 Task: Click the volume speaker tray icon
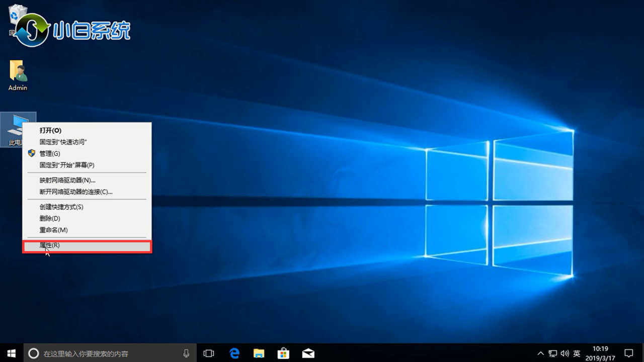(565, 353)
